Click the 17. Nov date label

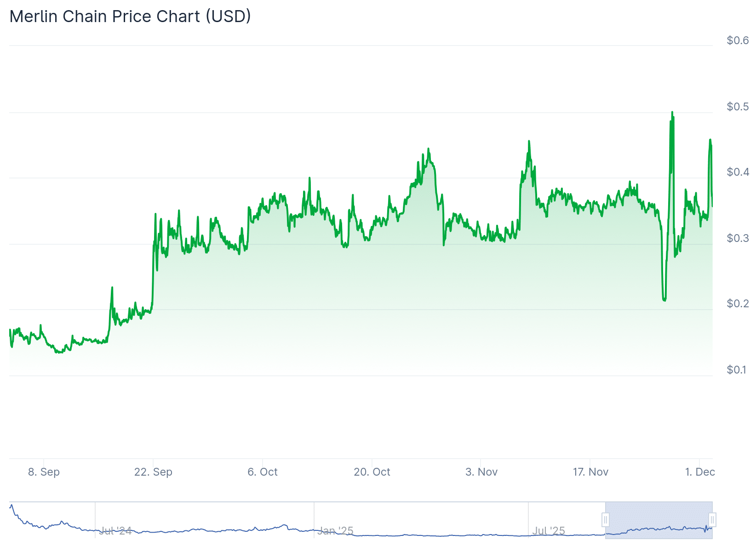click(x=590, y=472)
